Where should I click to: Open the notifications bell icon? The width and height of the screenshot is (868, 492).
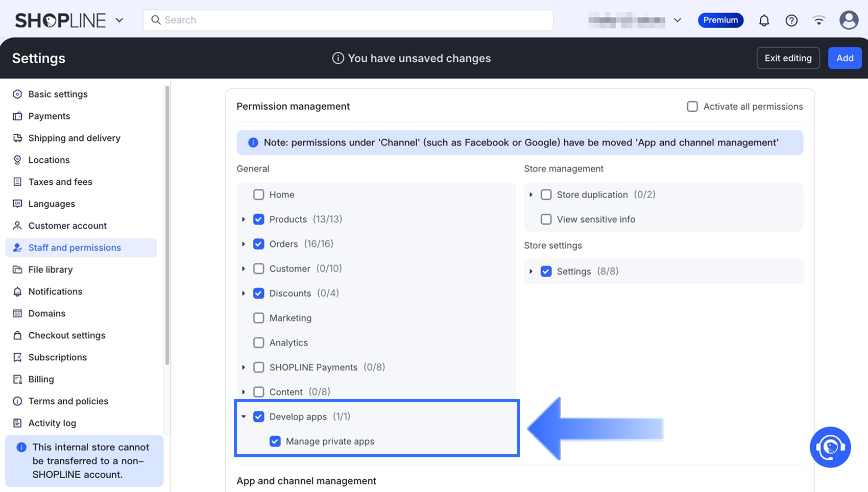pyautogui.click(x=764, y=20)
